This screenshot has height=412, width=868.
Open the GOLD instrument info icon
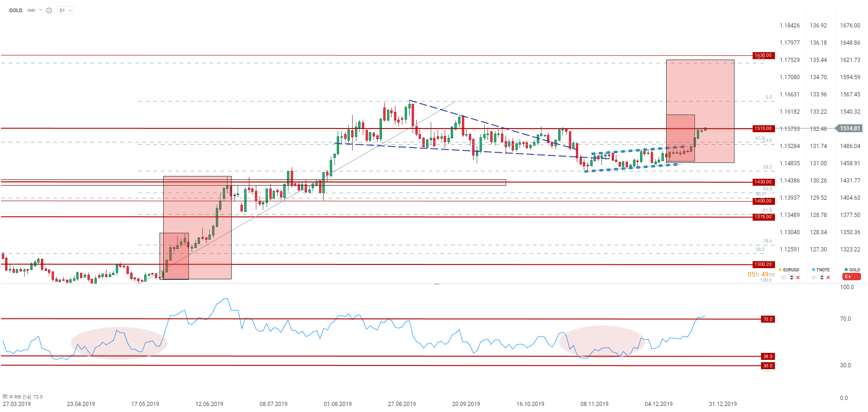click(49, 10)
